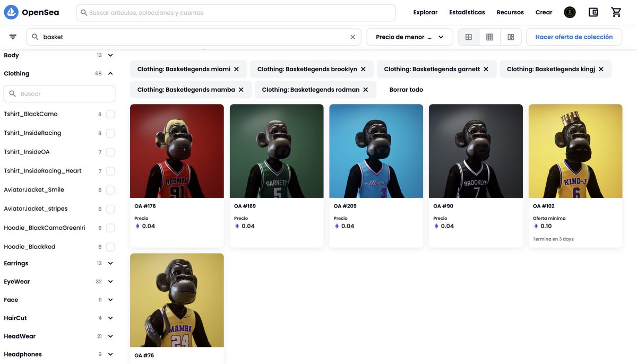The height and width of the screenshot is (364, 637).
Task: Open the Precio de menor sort dropdown
Action: click(x=409, y=37)
